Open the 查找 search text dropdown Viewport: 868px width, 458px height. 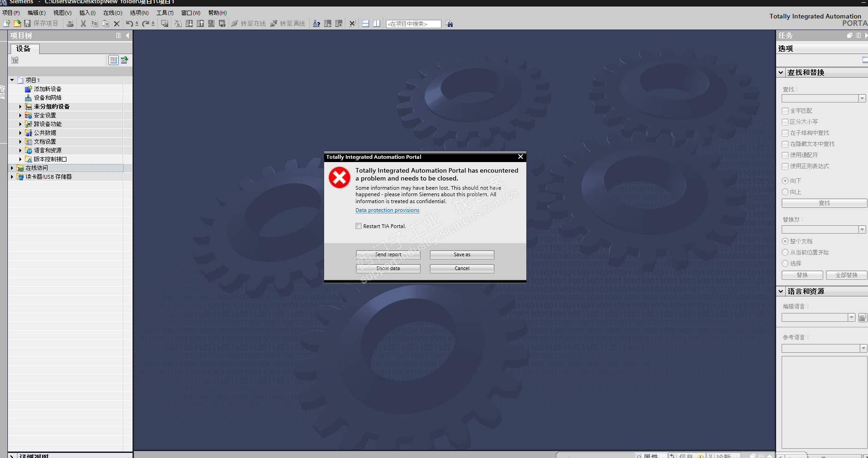[862, 98]
